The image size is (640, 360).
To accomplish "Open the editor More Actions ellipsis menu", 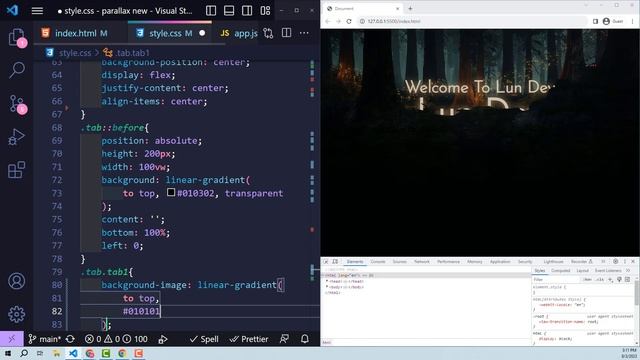I will [304, 33].
